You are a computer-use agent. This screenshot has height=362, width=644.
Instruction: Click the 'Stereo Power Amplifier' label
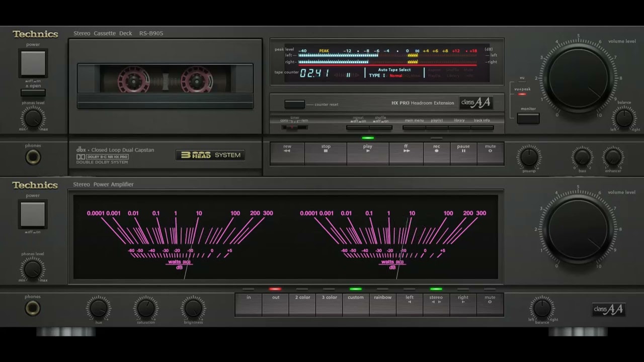point(103,185)
